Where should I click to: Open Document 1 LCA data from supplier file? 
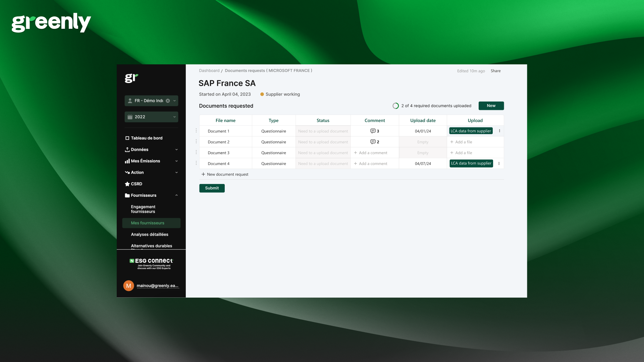(x=471, y=131)
